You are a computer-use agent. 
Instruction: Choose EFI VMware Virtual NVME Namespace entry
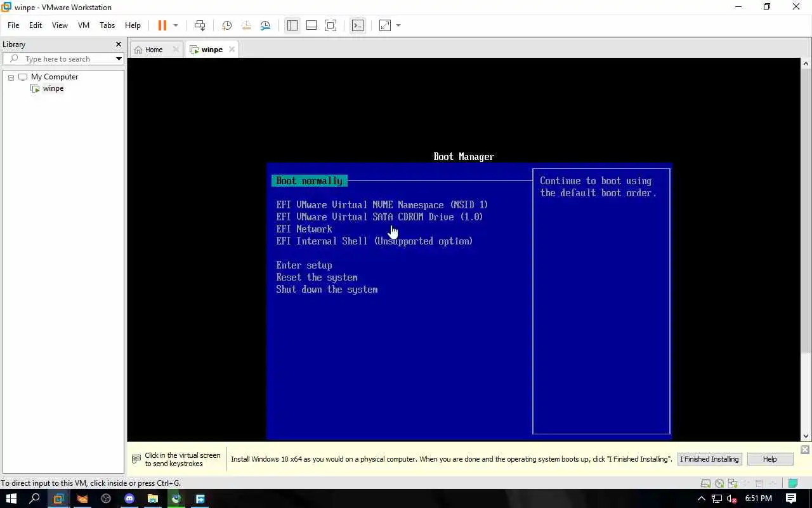(x=382, y=205)
